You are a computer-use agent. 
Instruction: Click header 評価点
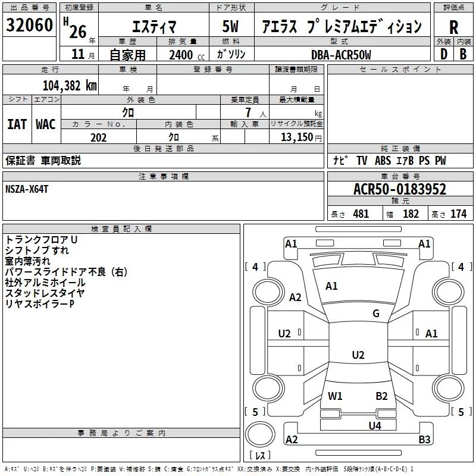453,8
